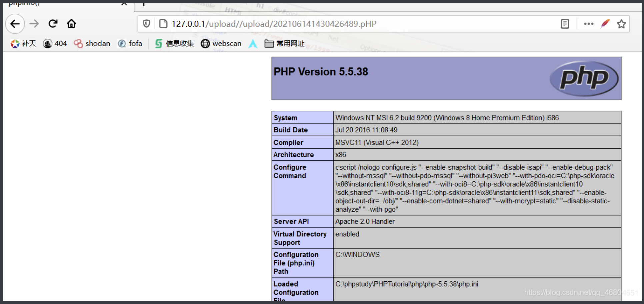Image resolution: width=644 pixels, height=304 pixels.
Task: Click the PHP Version 5.5.38 heading
Action: click(x=321, y=72)
